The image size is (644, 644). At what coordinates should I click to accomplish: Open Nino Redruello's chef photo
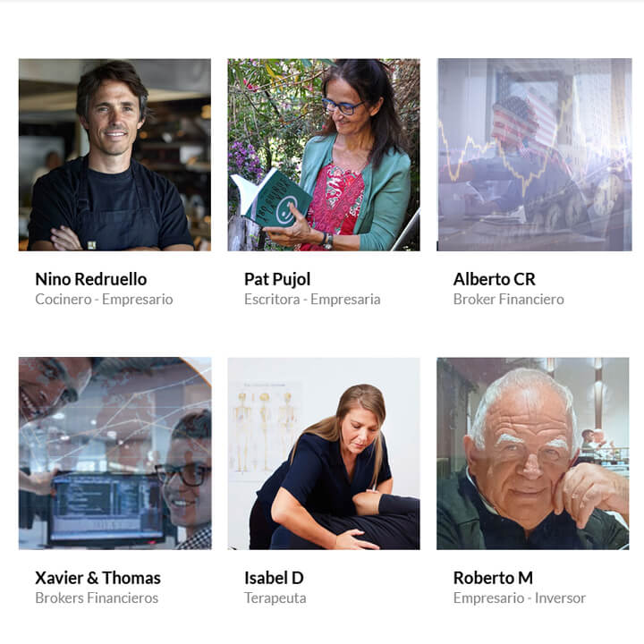tap(114, 155)
